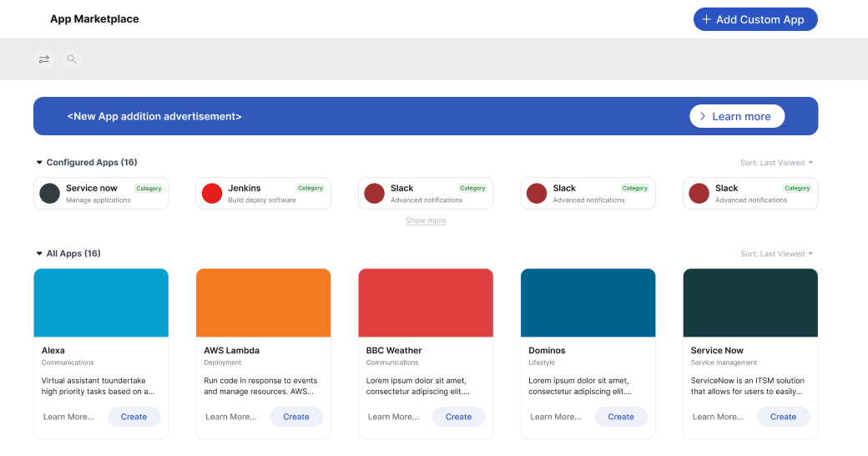The width and height of the screenshot is (868, 456).
Task: Open the Service now configured app card
Action: coord(101,194)
